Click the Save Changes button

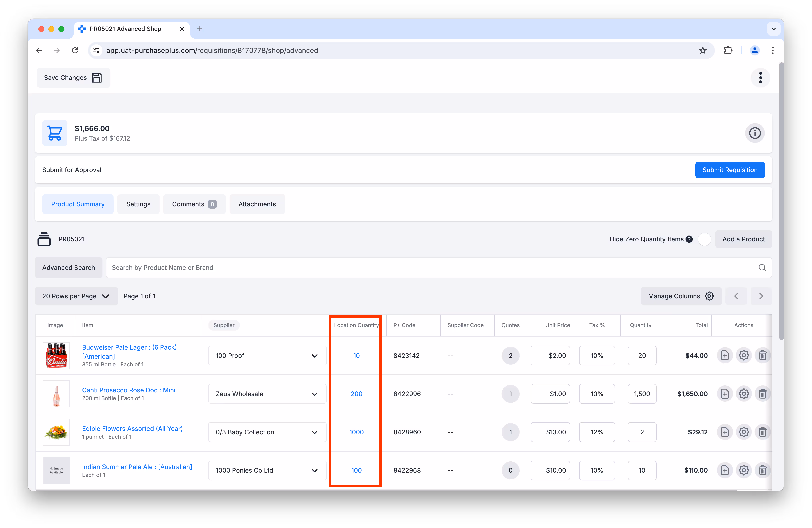click(x=73, y=78)
